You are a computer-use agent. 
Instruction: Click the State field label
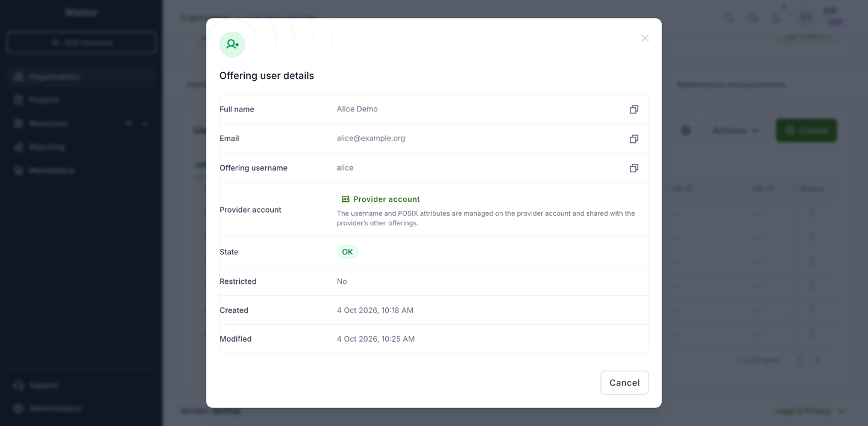click(229, 252)
